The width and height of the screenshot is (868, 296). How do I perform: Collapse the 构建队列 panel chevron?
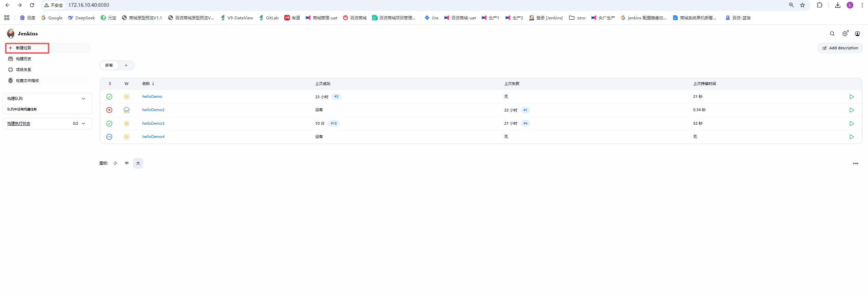pos(84,99)
